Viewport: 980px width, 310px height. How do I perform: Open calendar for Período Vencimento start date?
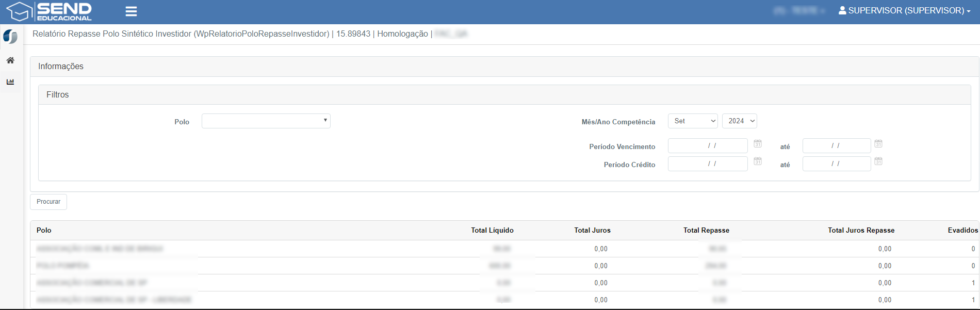click(758, 143)
